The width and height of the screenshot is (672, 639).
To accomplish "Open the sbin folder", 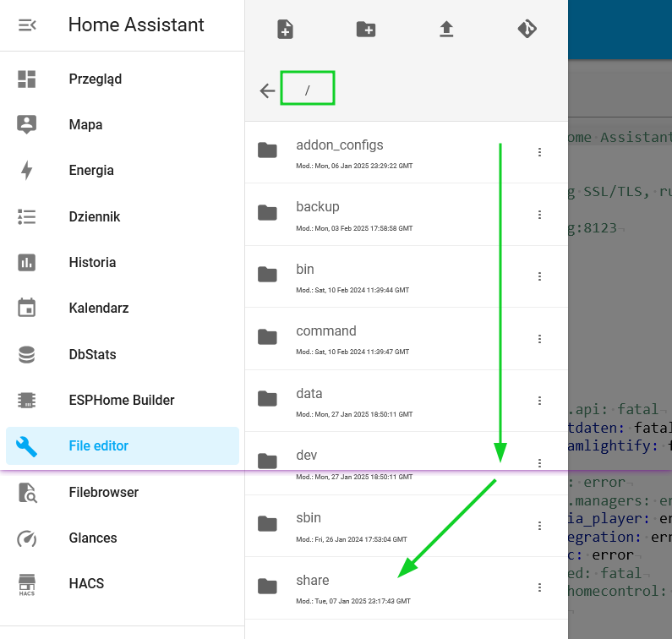I will [x=407, y=526].
